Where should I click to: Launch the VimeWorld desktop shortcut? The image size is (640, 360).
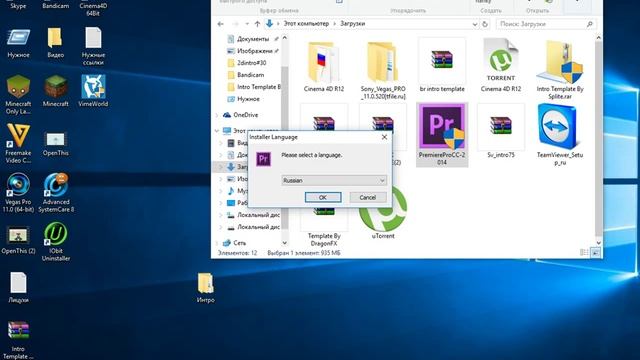[x=93, y=91]
